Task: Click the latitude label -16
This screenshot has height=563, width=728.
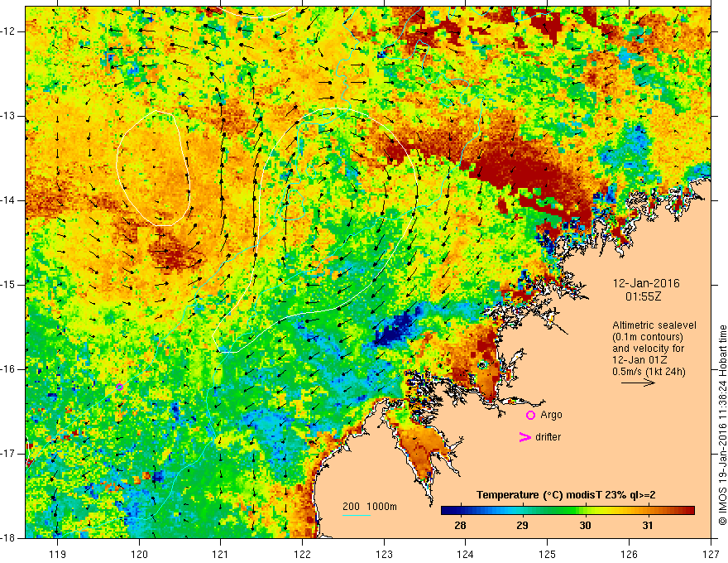Action: coord(9,369)
